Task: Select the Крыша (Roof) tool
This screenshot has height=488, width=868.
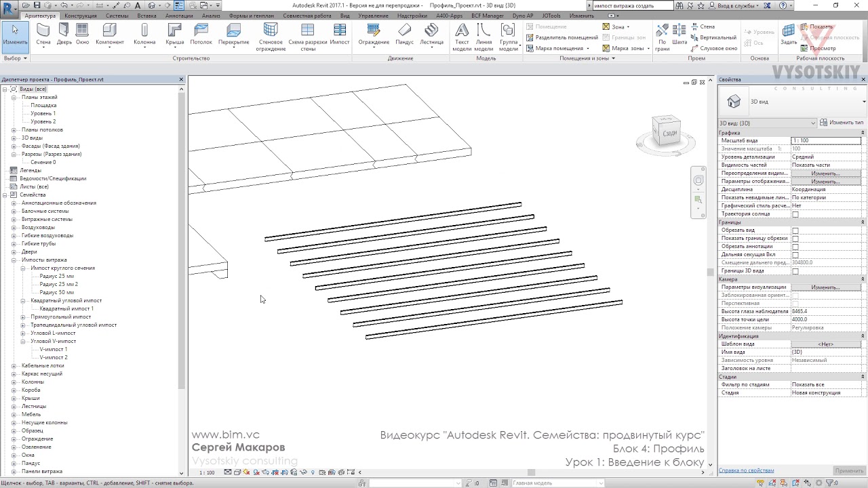Action: click(175, 35)
